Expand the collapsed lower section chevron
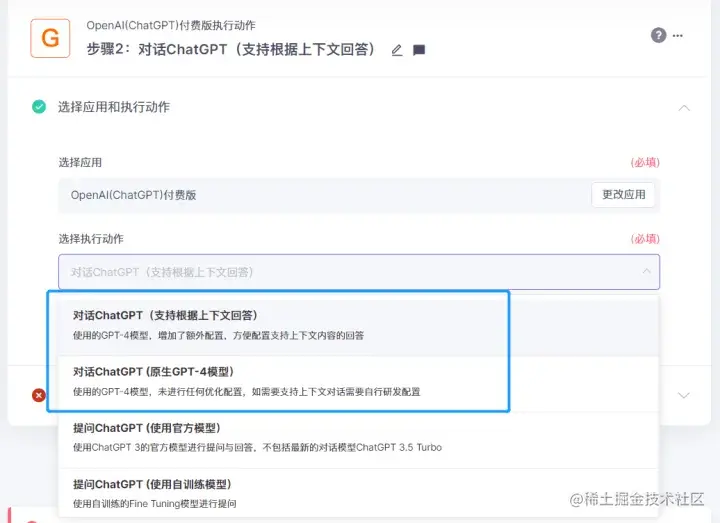 pyautogui.click(x=684, y=395)
